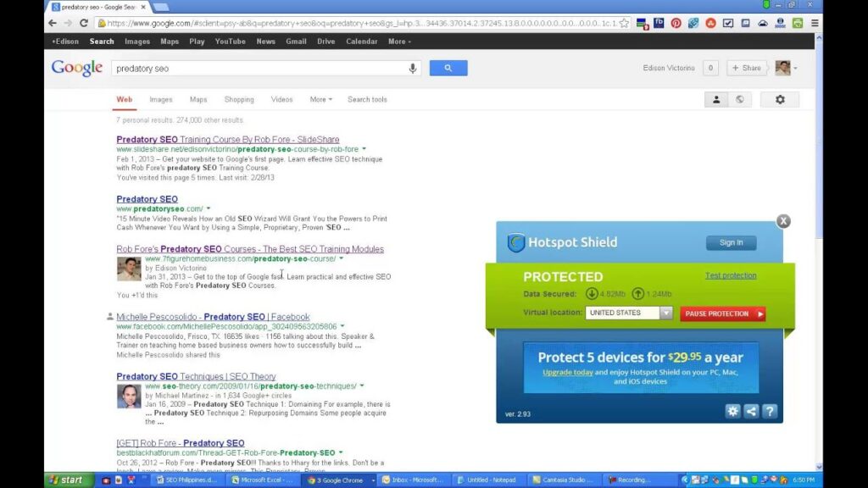The height and width of the screenshot is (488, 868).
Task: Open Michelle Pescosolido Facebook result
Action: [213, 317]
